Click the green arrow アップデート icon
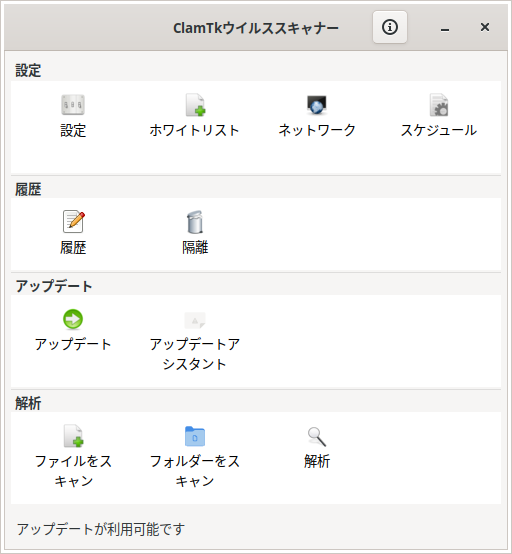The height and width of the screenshot is (554, 512). click(x=73, y=319)
